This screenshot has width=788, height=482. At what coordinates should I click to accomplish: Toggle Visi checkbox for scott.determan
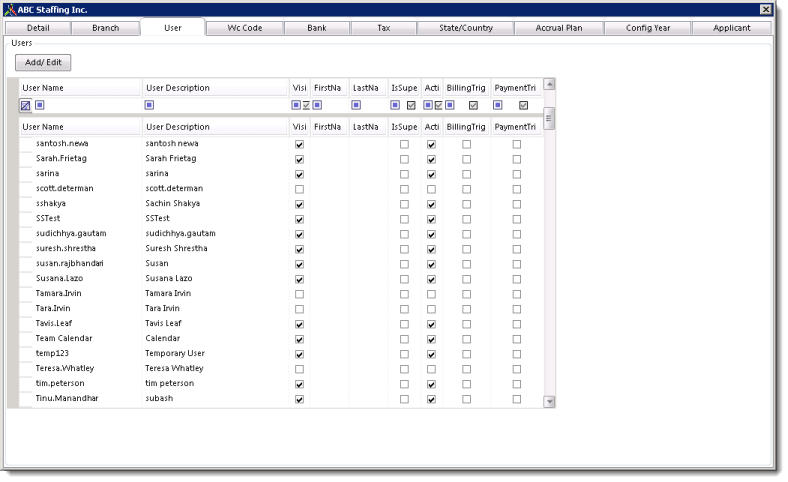point(299,189)
